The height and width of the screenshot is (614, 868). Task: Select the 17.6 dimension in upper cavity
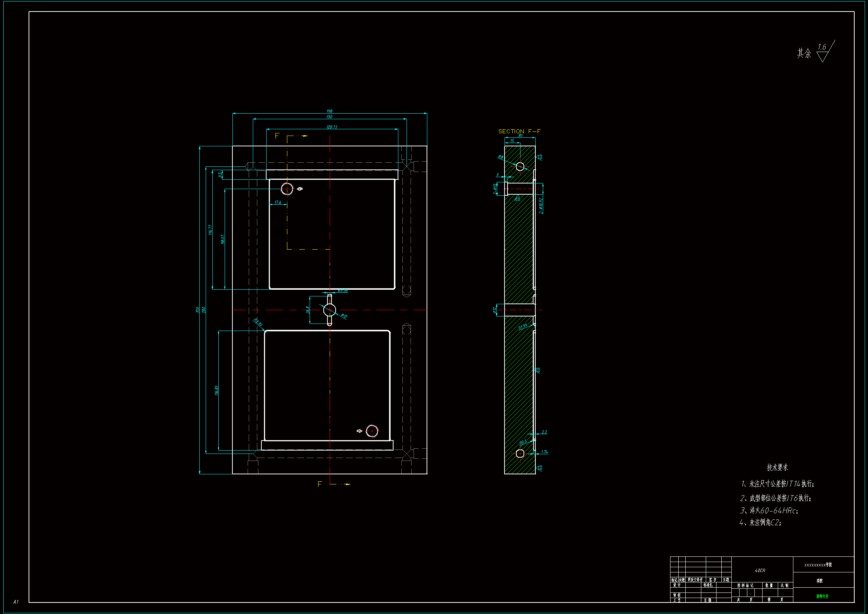(x=278, y=202)
